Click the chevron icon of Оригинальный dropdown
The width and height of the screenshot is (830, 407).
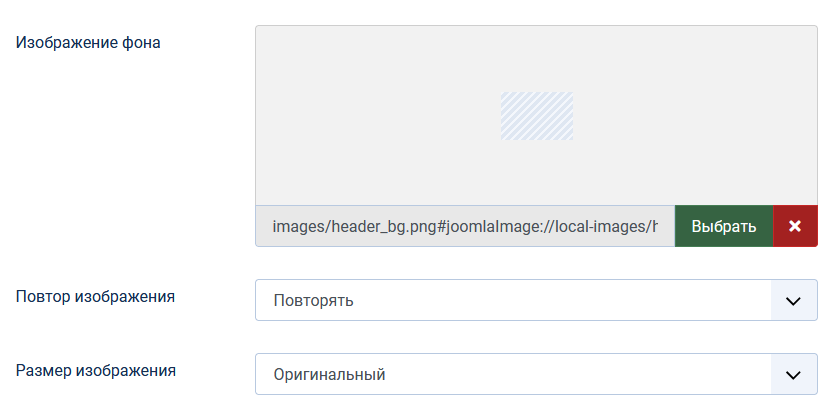[794, 374]
